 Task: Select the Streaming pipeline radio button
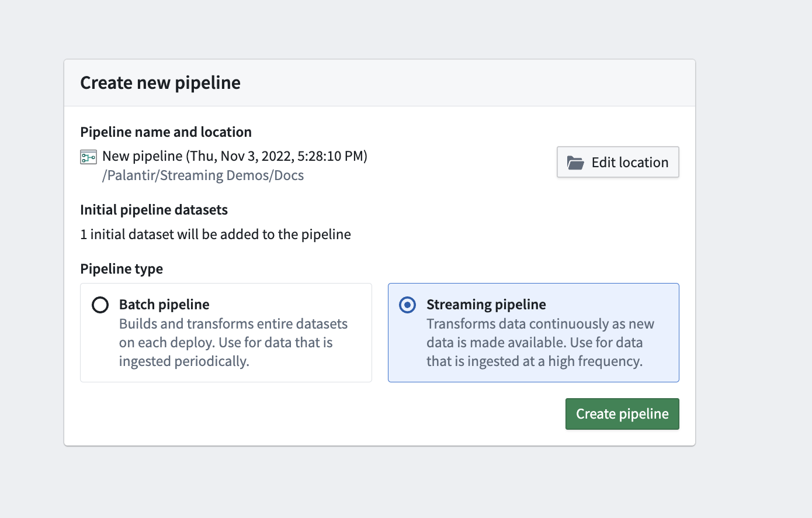point(407,305)
